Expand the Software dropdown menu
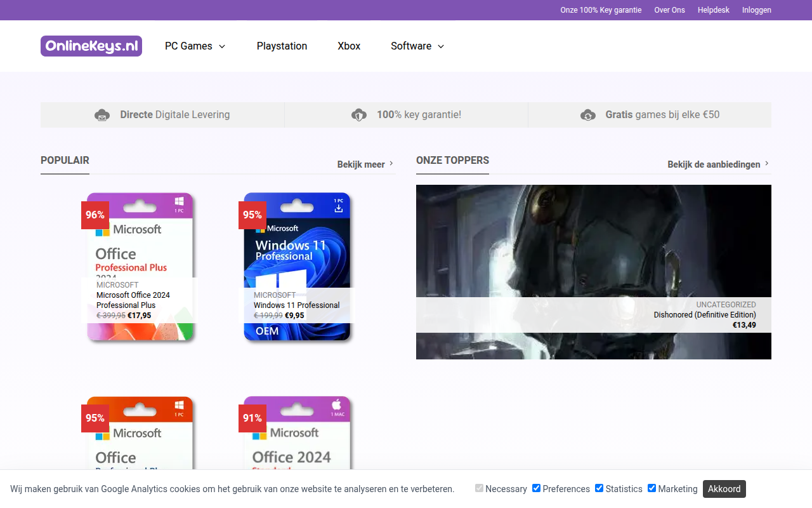The height and width of the screenshot is (508, 812). point(417,46)
